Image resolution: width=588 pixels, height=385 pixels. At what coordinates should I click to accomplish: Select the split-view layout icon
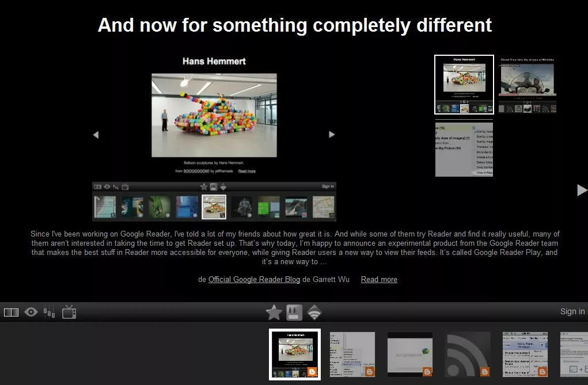click(x=11, y=311)
